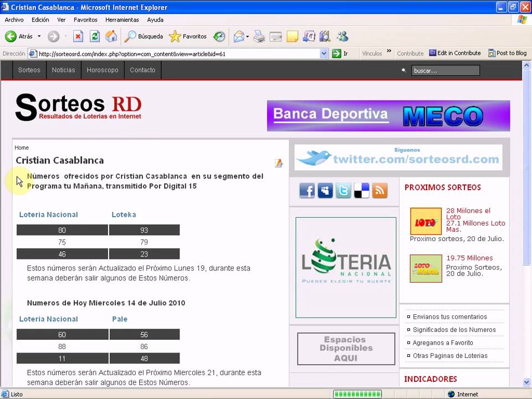Click the vertical scrollbar up arrow

(x=526, y=65)
